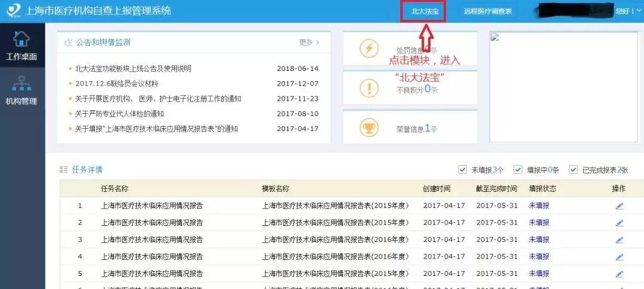Open announcement 关于严防专业代人体检的通知

(119, 114)
